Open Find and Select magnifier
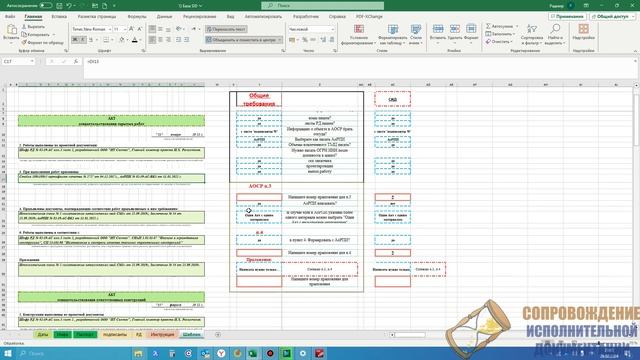The width and height of the screenshot is (640, 360). point(555,34)
